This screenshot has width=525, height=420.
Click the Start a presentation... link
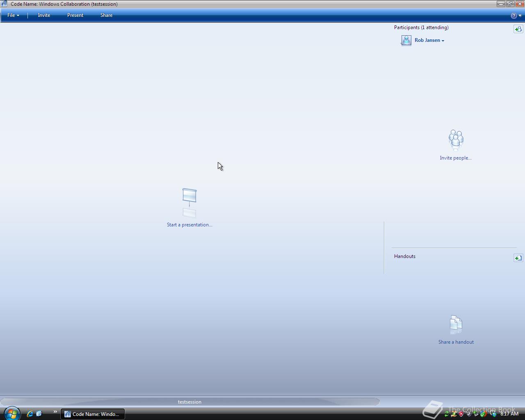(189, 225)
